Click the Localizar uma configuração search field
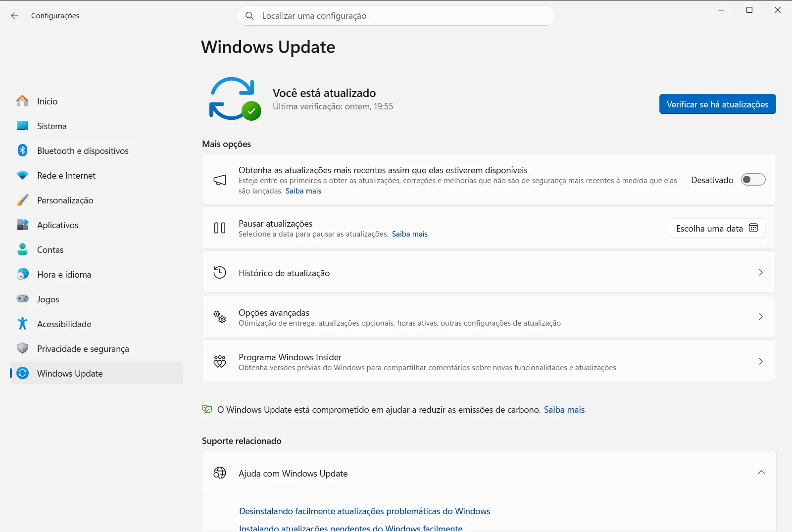Viewport: 792px width, 532px height. click(x=396, y=16)
